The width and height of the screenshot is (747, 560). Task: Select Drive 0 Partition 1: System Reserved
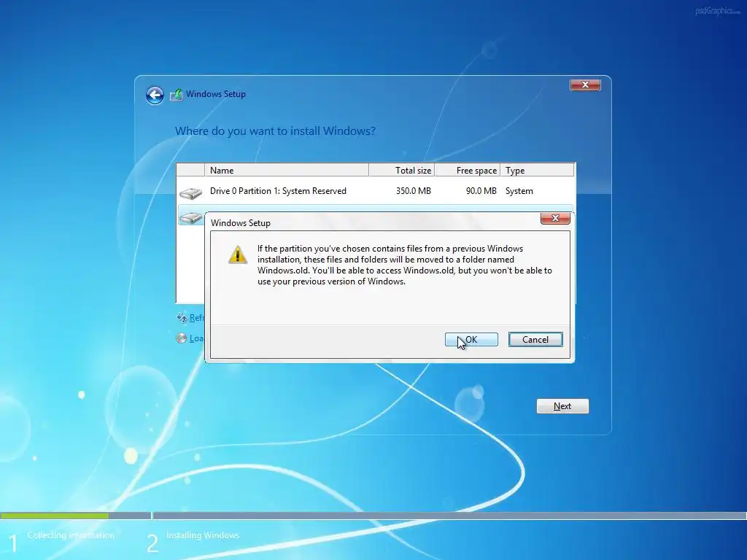376,191
